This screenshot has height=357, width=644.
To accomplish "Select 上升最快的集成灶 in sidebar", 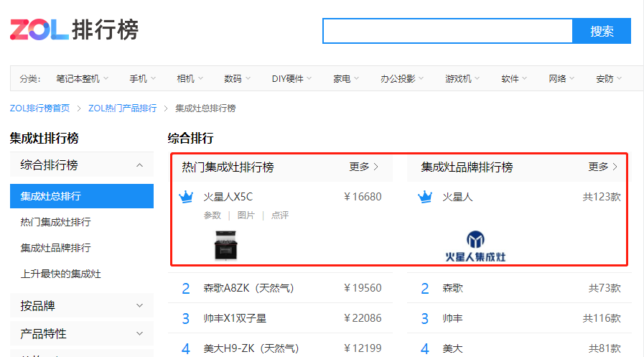I will [60, 274].
